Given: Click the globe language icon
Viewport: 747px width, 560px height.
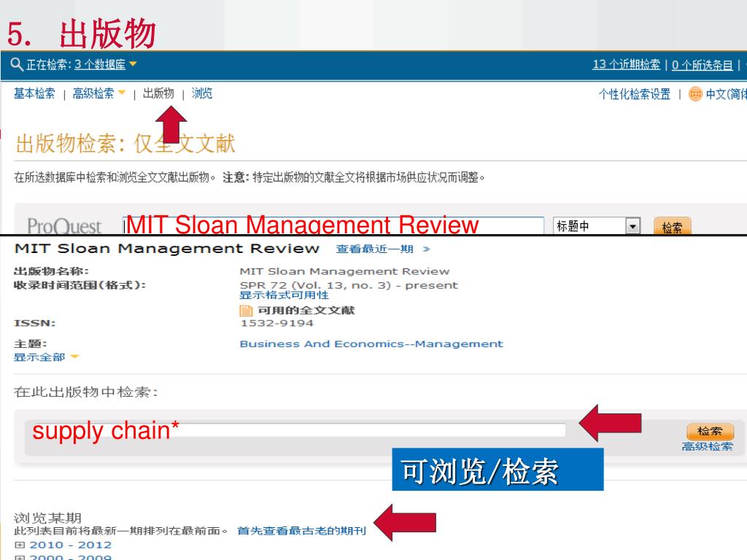Looking at the screenshot, I should point(695,94).
